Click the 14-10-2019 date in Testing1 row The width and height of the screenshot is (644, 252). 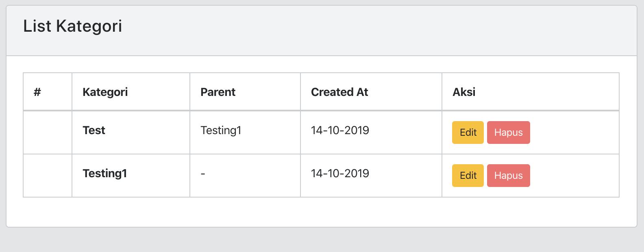(340, 173)
